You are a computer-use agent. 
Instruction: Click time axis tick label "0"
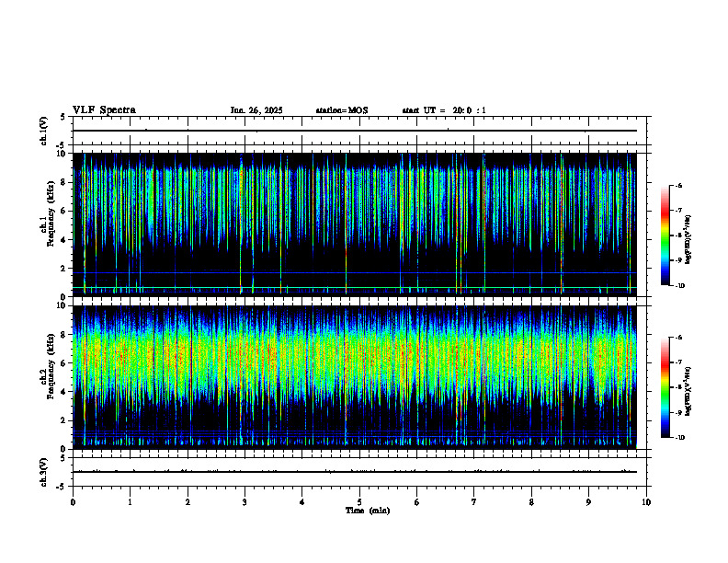tap(73, 502)
